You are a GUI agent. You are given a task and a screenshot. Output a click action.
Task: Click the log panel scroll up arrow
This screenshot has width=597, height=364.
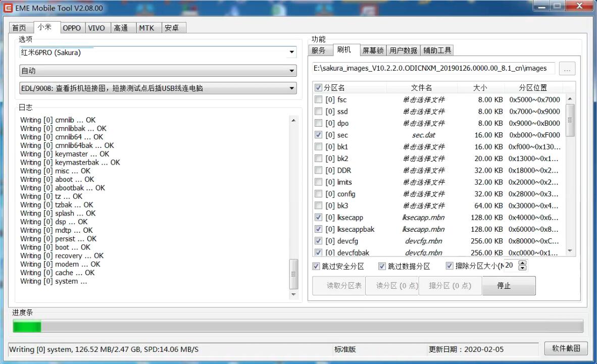(x=293, y=120)
